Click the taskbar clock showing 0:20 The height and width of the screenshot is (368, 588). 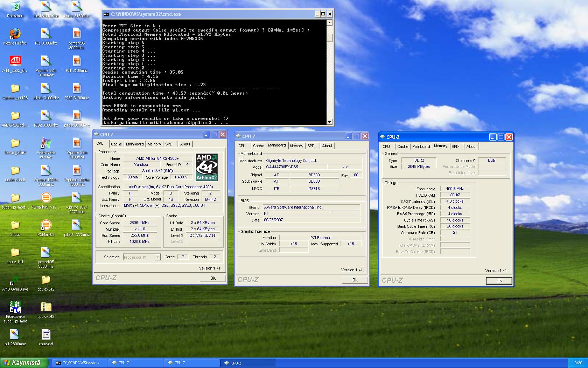pyautogui.click(x=578, y=363)
